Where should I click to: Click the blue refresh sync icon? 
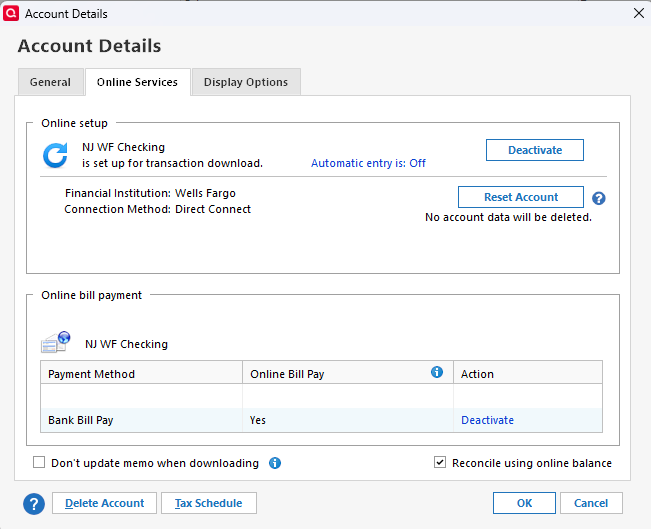pyautogui.click(x=56, y=155)
